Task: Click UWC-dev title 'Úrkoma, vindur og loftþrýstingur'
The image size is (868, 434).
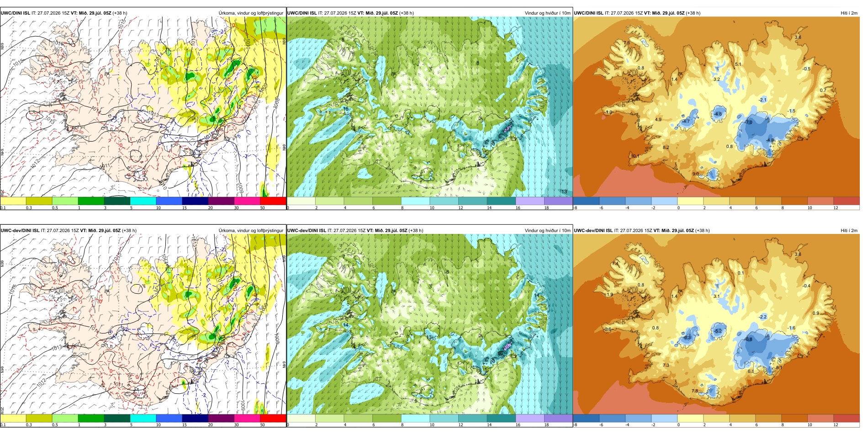Action: pyautogui.click(x=251, y=231)
